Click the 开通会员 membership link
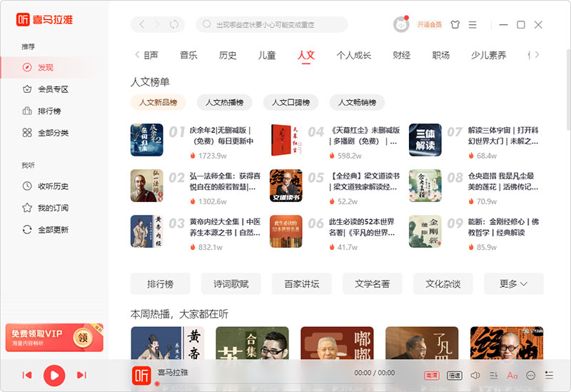The width and height of the screenshot is (571, 392). [x=429, y=25]
